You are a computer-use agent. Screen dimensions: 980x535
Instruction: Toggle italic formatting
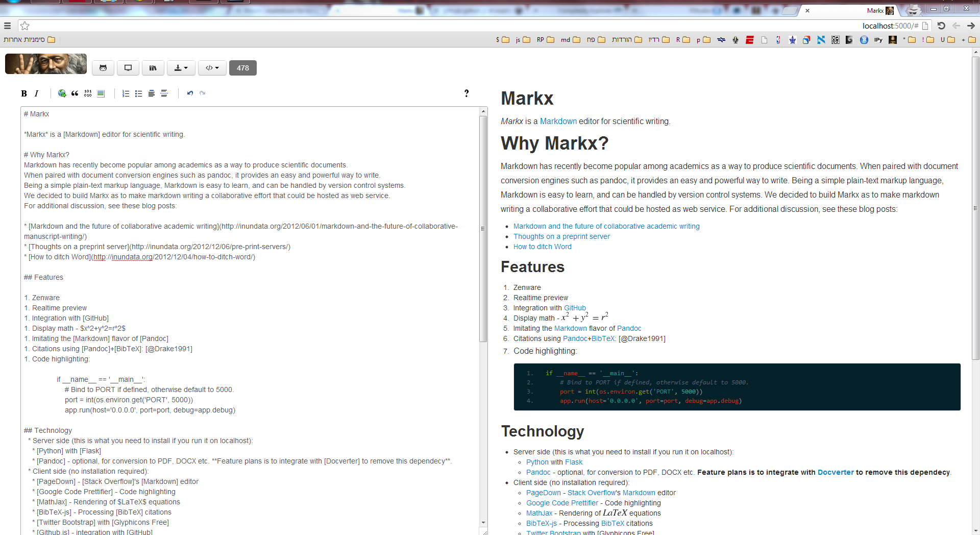coord(37,93)
